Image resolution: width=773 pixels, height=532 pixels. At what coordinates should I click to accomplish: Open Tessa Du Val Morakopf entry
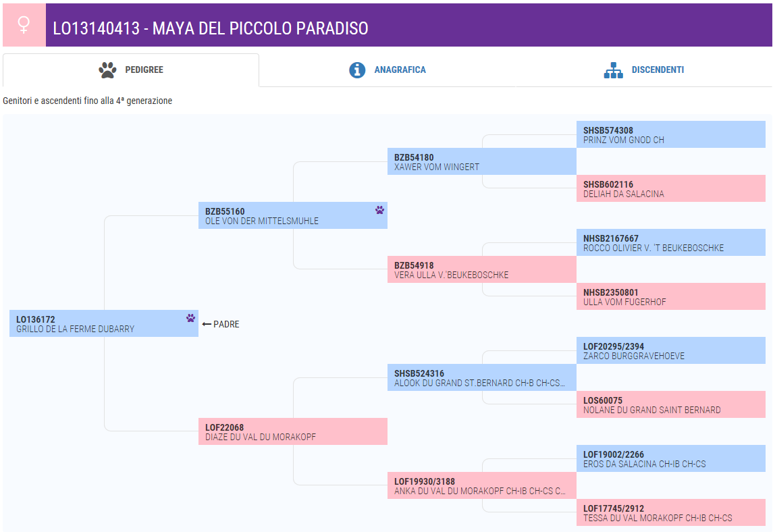pyautogui.click(x=670, y=513)
